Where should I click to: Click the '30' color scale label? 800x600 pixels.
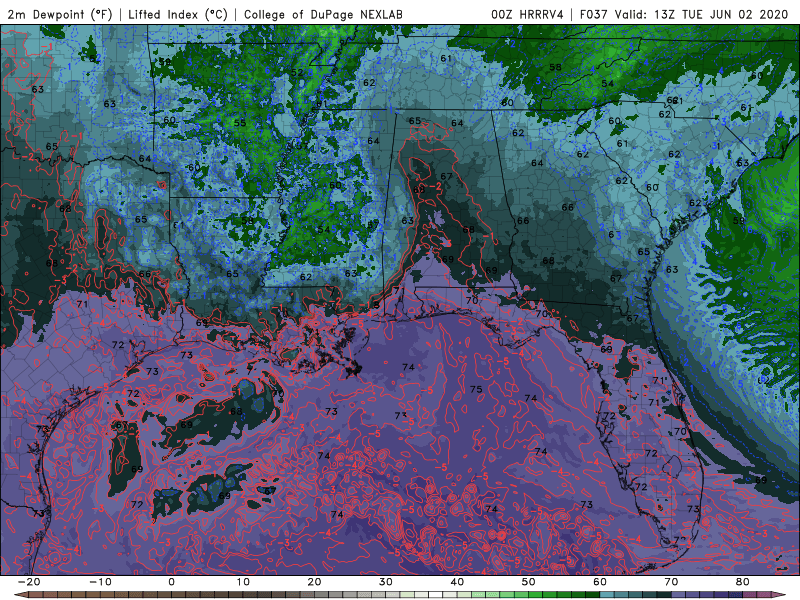click(x=386, y=582)
